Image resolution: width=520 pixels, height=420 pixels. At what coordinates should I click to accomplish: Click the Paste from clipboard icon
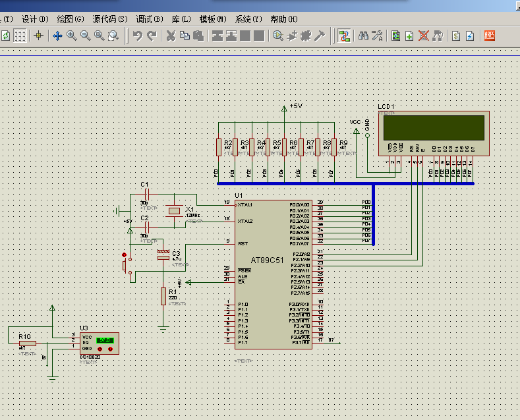click(x=198, y=36)
